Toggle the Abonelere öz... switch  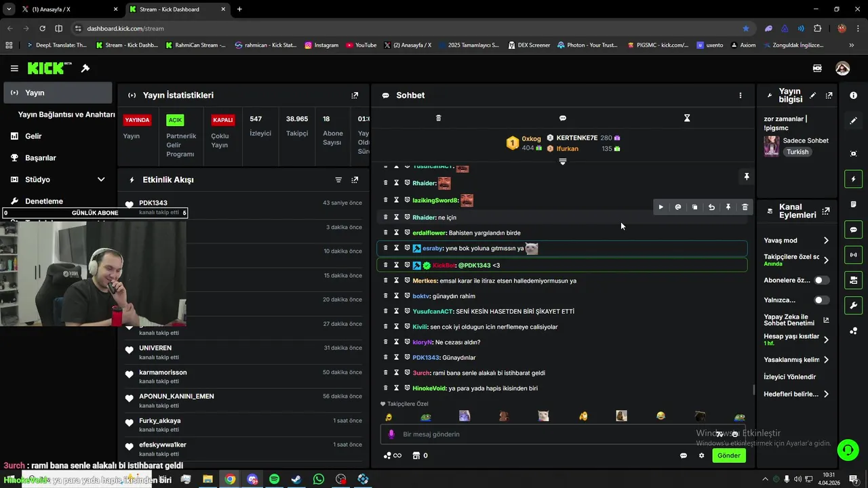821,280
